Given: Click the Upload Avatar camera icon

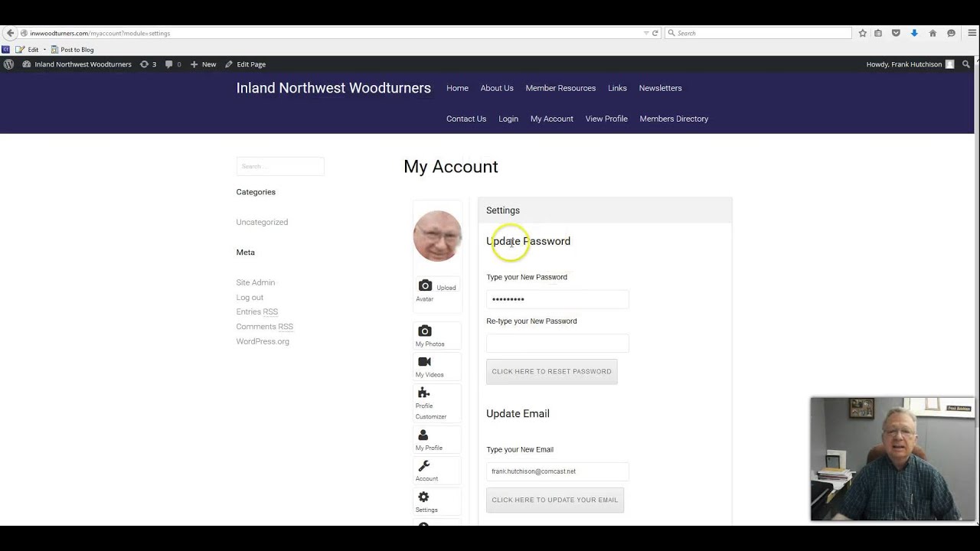Looking at the screenshot, I should (x=425, y=285).
